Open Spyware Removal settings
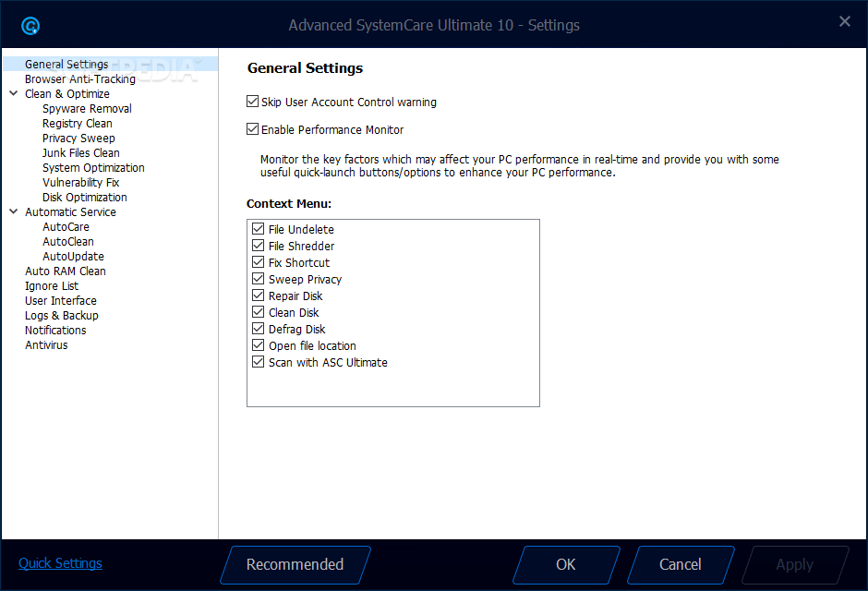 coord(87,108)
